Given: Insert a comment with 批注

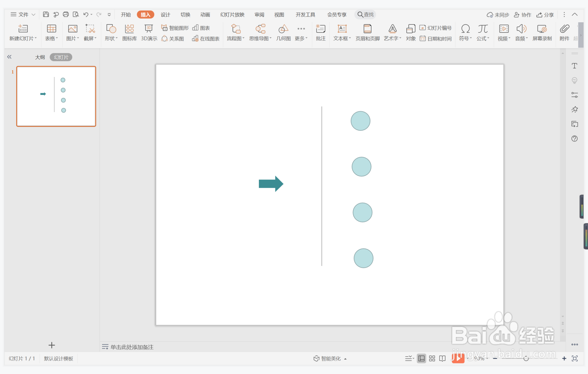Looking at the screenshot, I should pos(321,32).
